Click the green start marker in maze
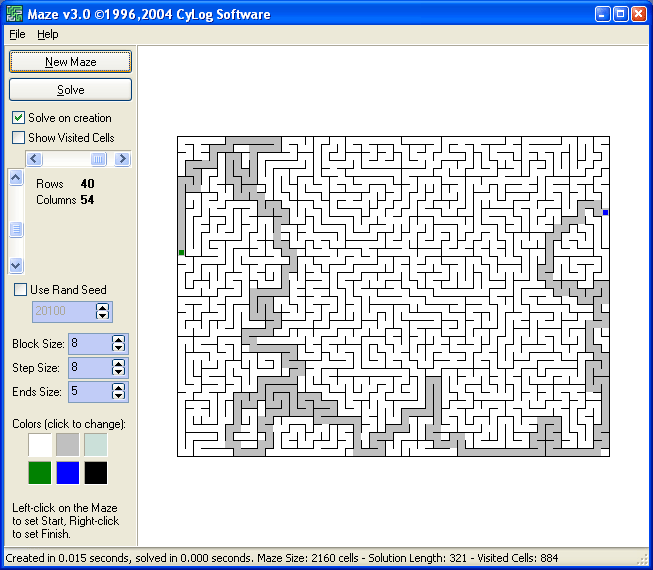653x570 pixels. [x=181, y=252]
